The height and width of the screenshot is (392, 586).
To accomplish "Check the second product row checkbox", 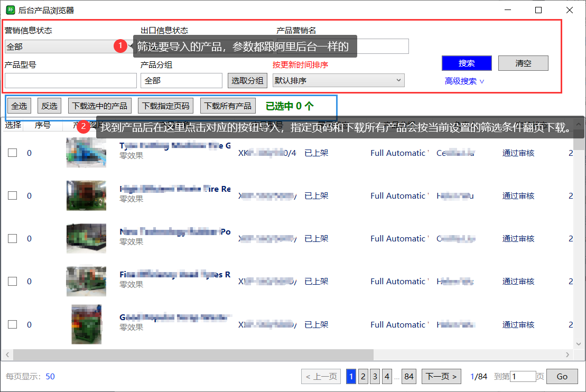I will point(12,195).
